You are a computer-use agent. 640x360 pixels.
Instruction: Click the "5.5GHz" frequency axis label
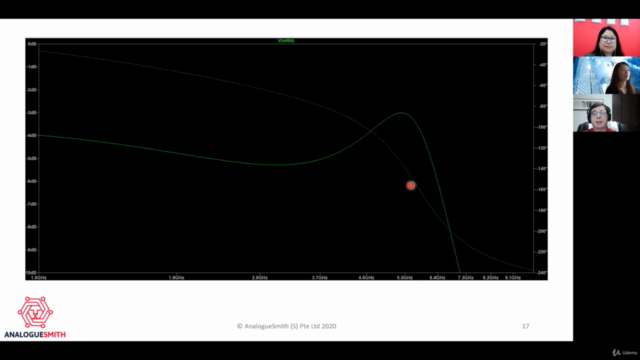point(404,278)
